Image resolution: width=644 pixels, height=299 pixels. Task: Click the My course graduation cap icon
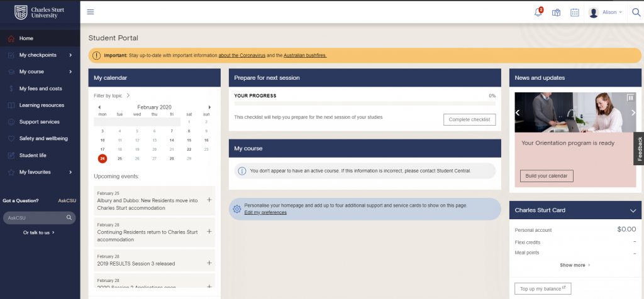click(11, 72)
